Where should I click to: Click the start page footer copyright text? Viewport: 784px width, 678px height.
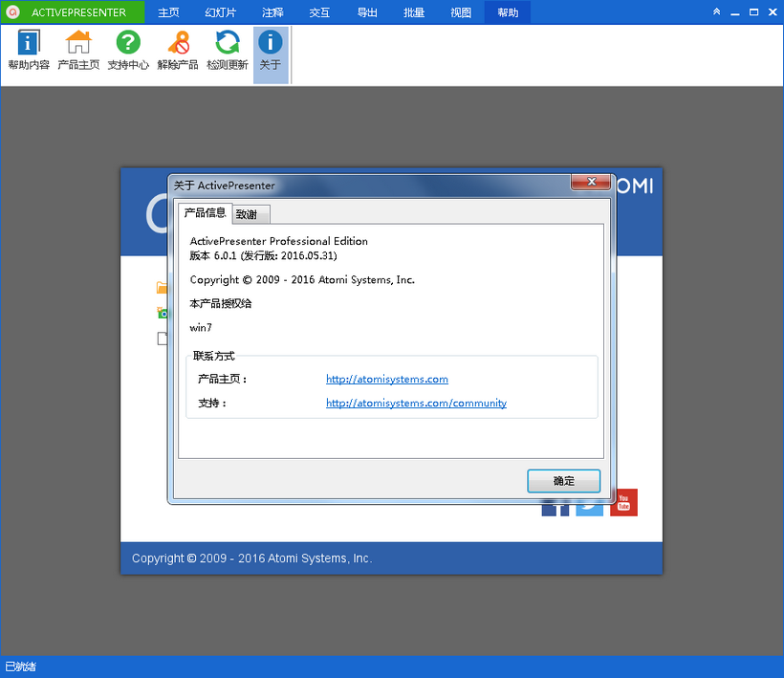252,558
